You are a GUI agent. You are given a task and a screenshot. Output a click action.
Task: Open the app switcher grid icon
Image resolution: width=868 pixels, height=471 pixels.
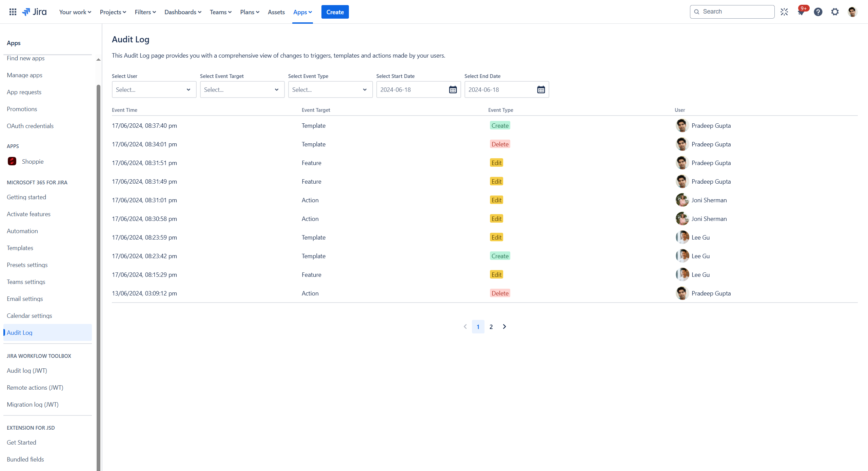(13, 12)
